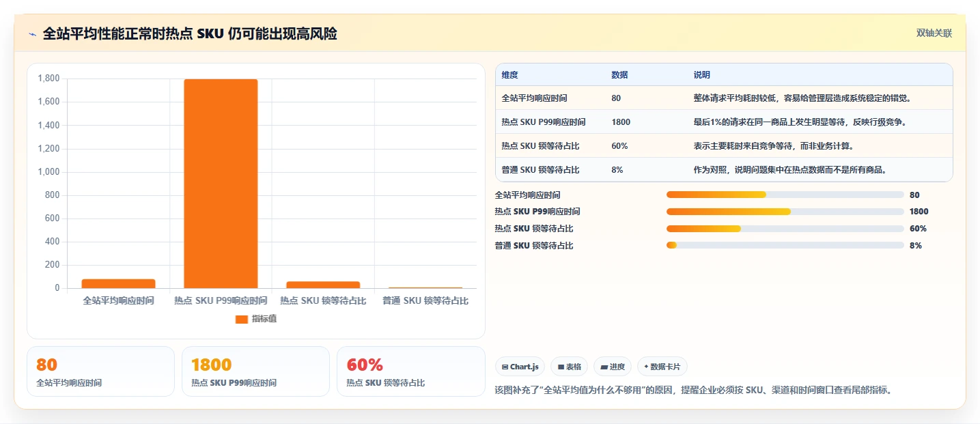
Task: Click the table value 1800
Action: coord(621,122)
